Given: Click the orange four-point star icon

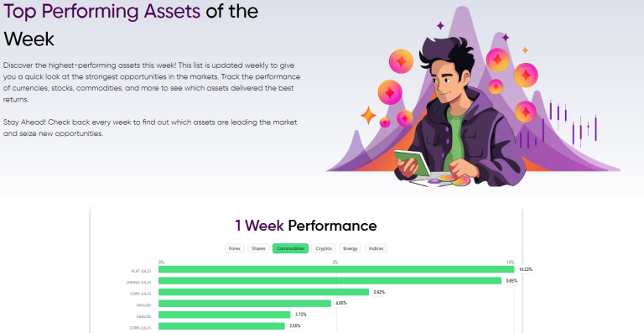Looking at the screenshot, I should pos(368,115).
